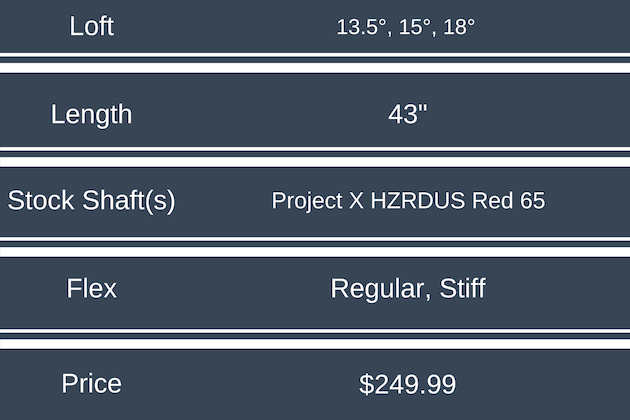
Task: Click the Length row label
Action: tap(91, 113)
